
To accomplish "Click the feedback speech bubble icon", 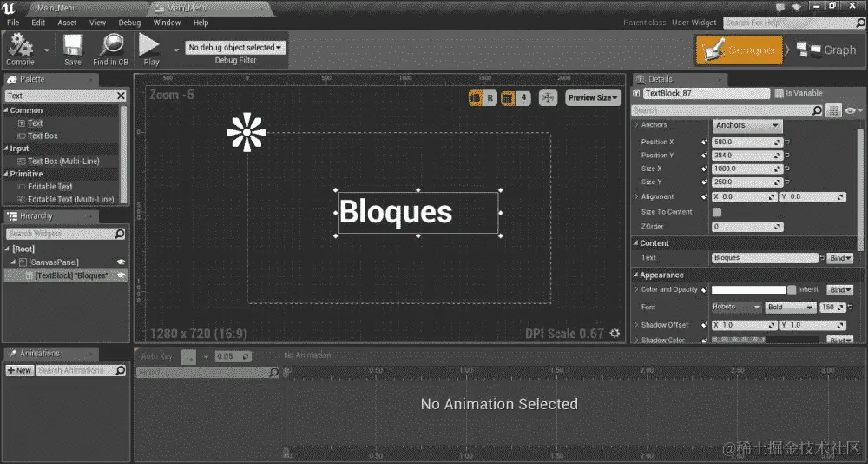I will pyautogui.click(x=780, y=7).
